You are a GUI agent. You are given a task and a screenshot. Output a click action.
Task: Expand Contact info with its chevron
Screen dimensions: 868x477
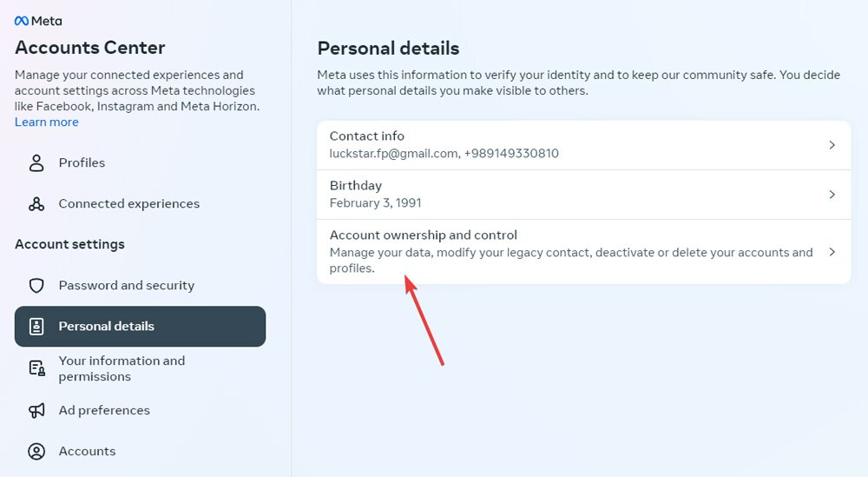click(832, 145)
